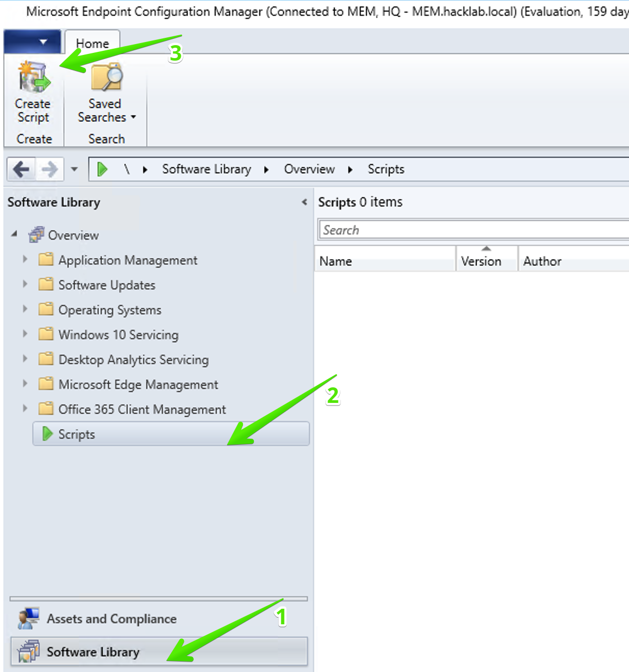Click in the Scripts search field

473,230
